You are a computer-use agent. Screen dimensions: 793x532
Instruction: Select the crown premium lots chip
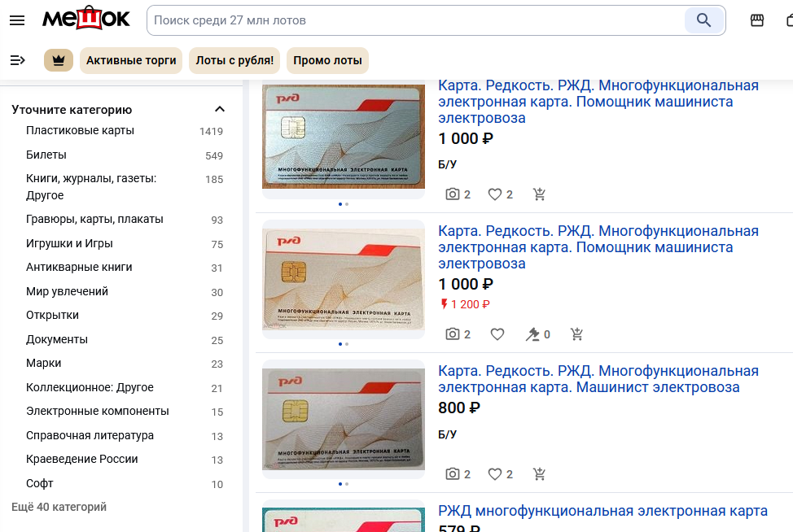(x=59, y=61)
